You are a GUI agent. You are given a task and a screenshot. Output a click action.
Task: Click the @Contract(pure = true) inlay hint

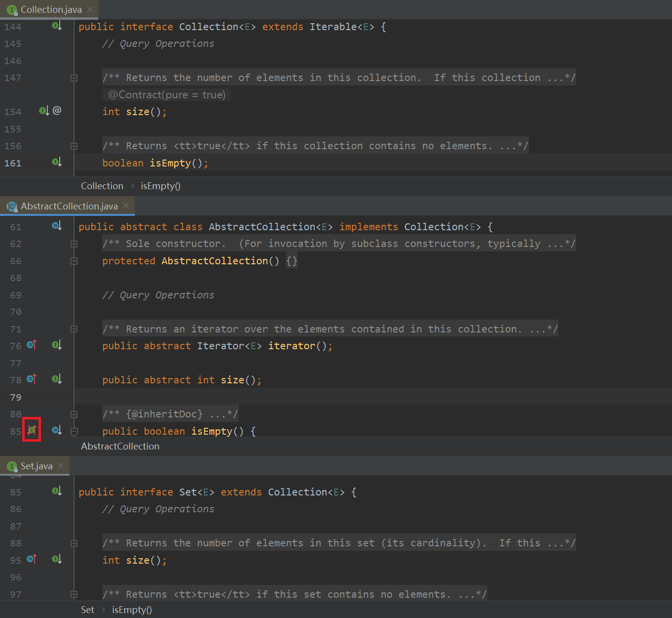pyautogui.click(x=167, y=95)
